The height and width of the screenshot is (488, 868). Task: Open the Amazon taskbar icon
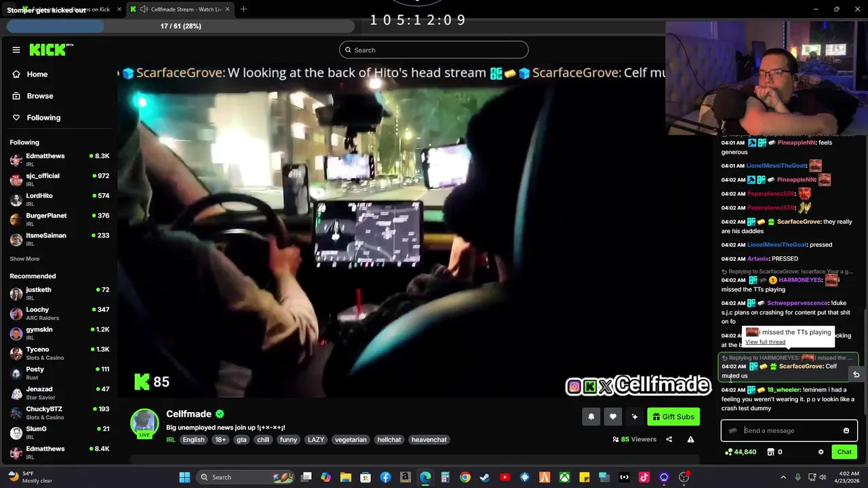coord(405,477)
